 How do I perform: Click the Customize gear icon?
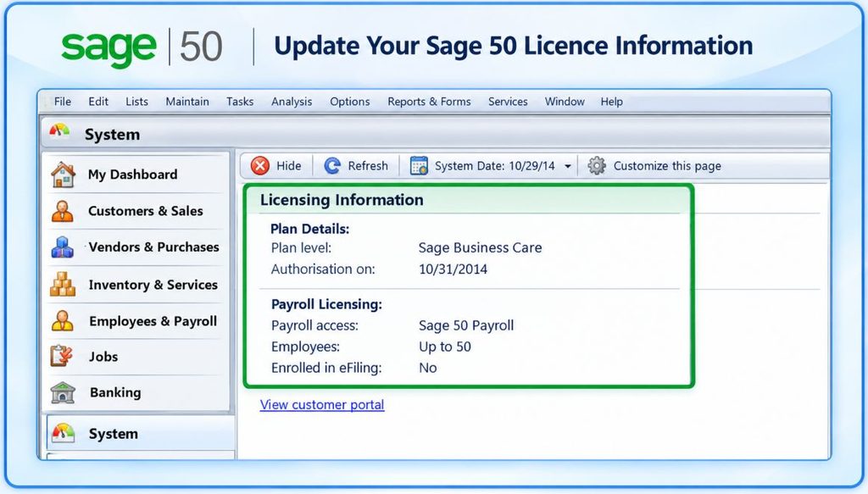point(597,165)
